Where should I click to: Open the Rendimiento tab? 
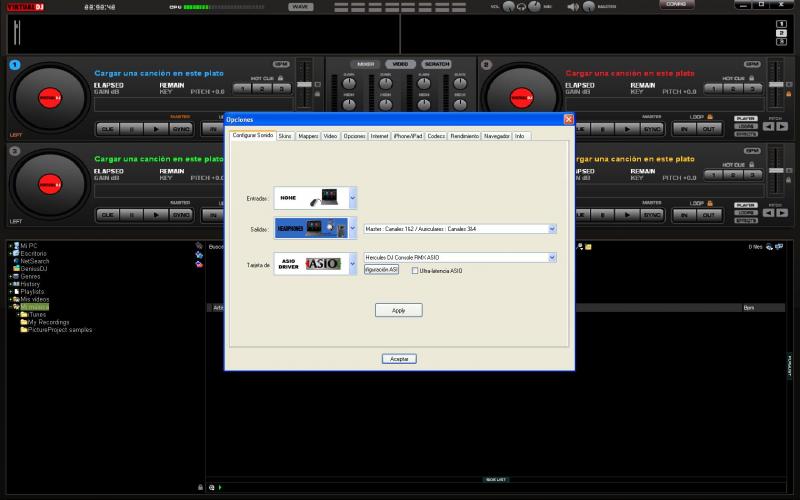point(464,136)
